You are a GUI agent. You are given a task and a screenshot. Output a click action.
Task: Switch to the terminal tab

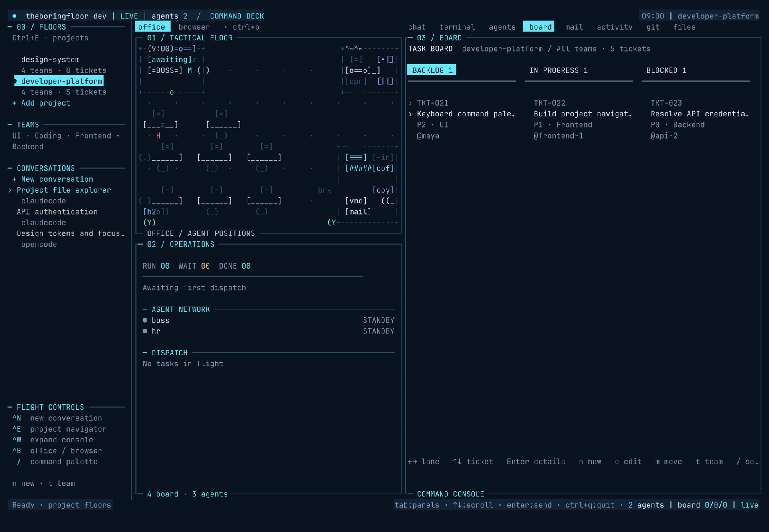[457, 27]
